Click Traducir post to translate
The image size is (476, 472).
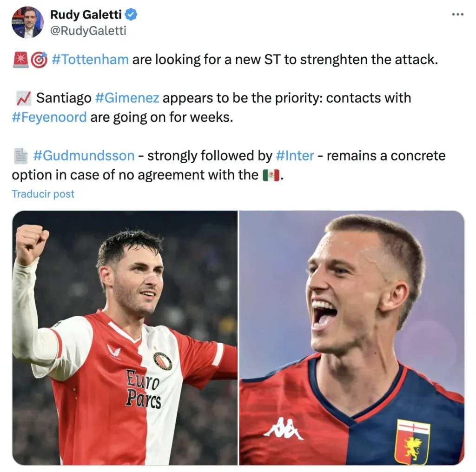43,194
